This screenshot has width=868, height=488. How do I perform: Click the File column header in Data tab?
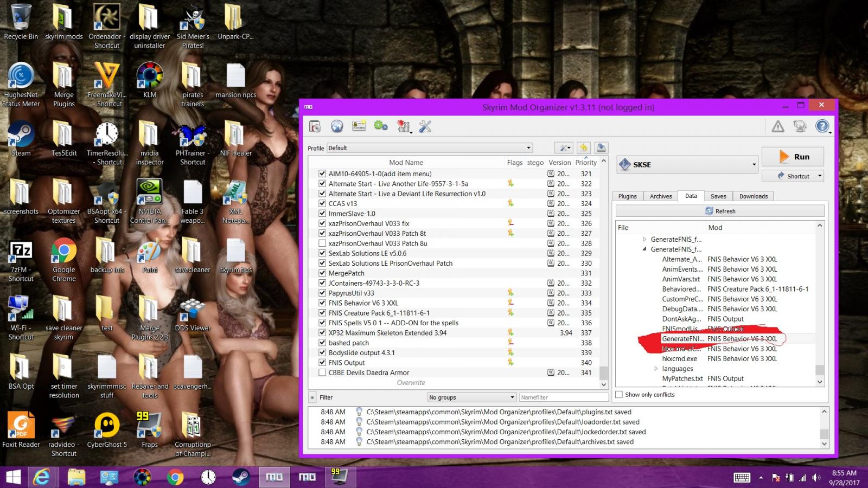[660, 228]
